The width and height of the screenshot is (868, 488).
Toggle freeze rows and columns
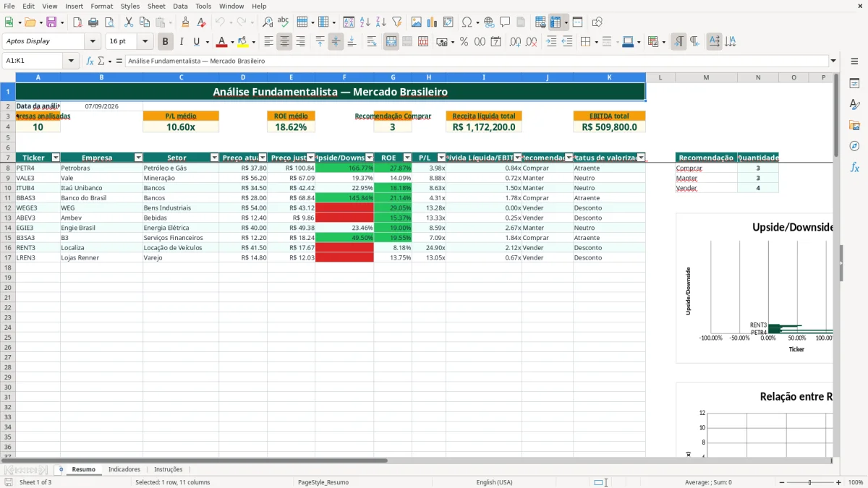[556, 22]
